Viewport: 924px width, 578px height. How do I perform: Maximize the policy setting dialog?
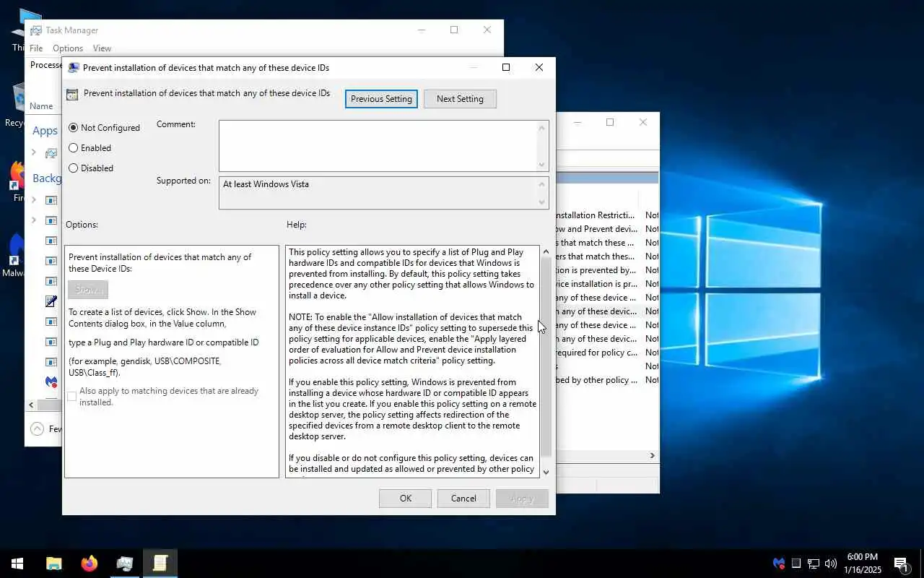tap(506, 67)
